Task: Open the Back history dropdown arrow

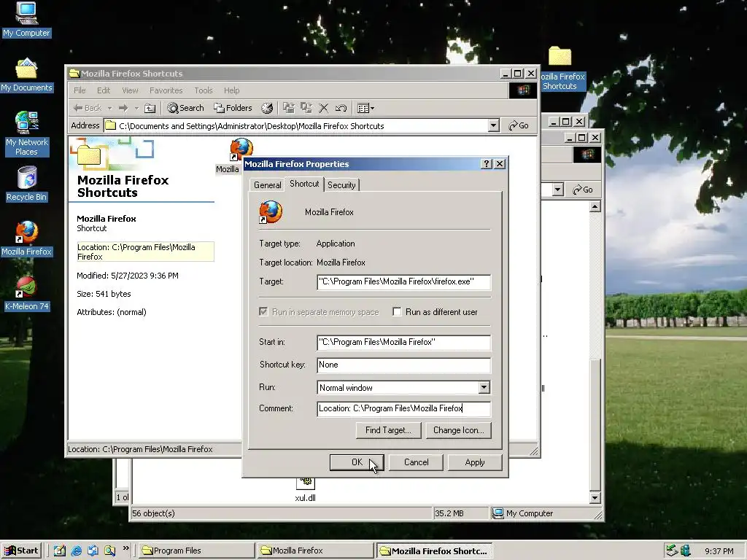Action: click(x=109, y=108)
